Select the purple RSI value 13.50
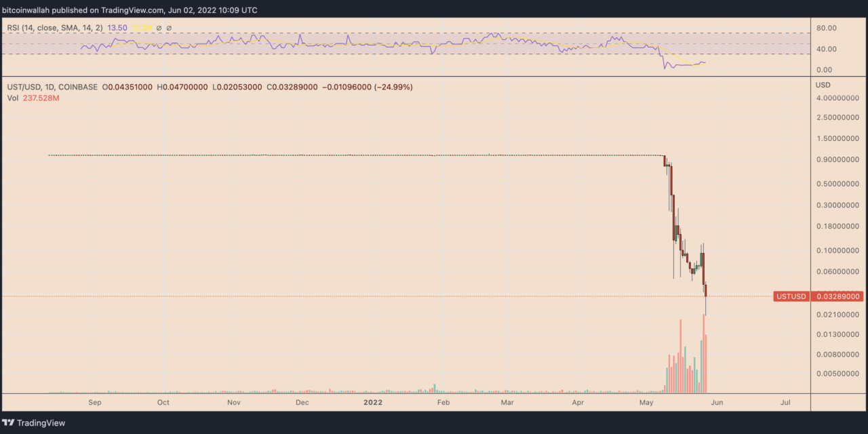868x434 pixels. click(117, 28)
